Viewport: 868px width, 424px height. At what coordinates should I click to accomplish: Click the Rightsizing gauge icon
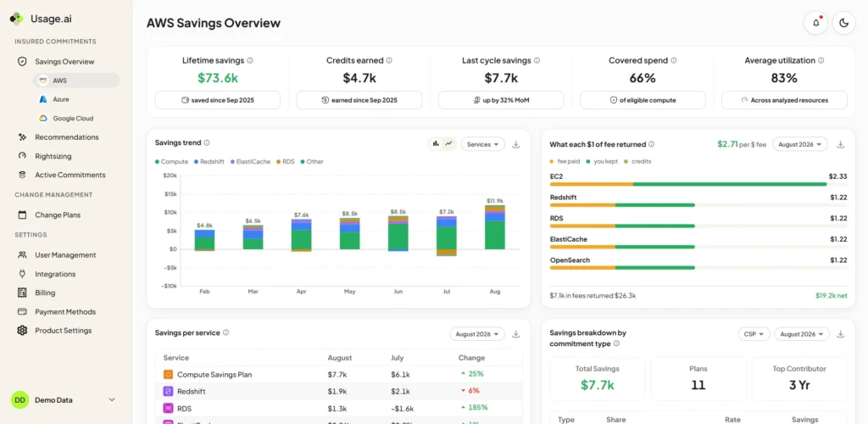click(22, 156)
